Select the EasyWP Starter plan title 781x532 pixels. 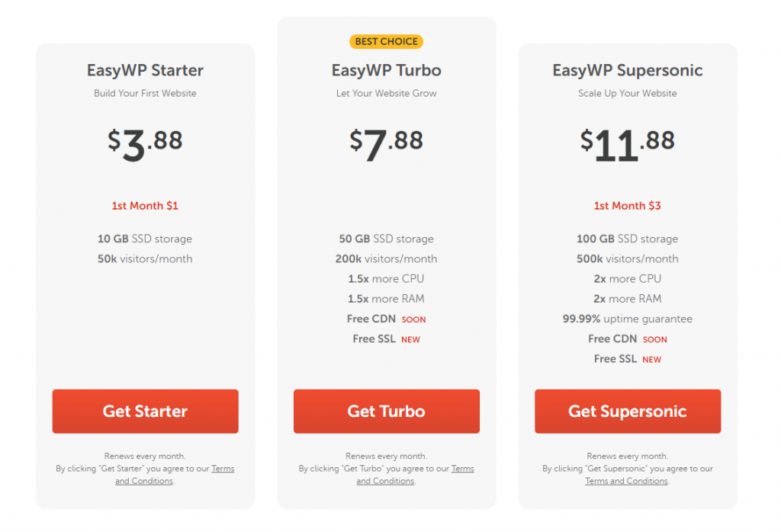[145, 71]
